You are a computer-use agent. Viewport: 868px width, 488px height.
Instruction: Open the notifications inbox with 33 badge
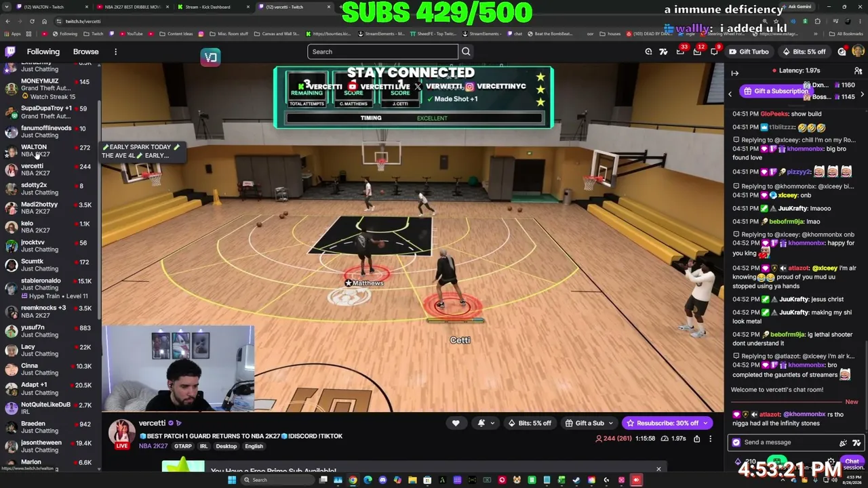(681, 52)
